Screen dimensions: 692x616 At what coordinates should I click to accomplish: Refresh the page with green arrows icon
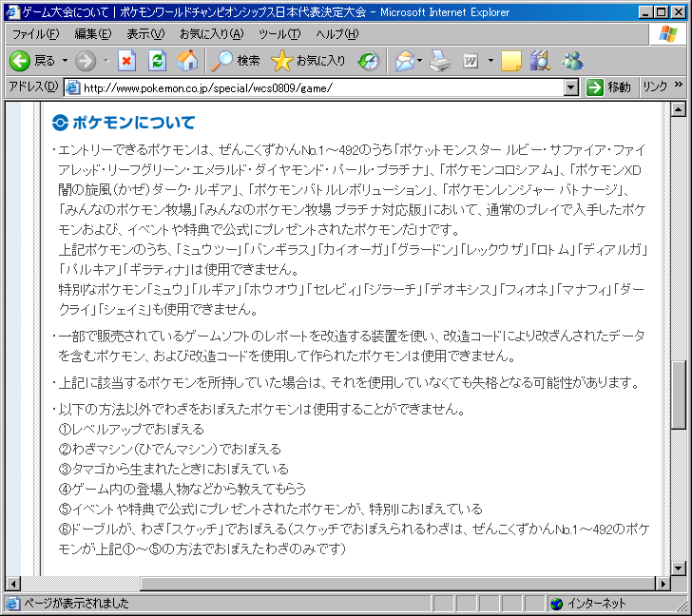[x=157, y=61]
